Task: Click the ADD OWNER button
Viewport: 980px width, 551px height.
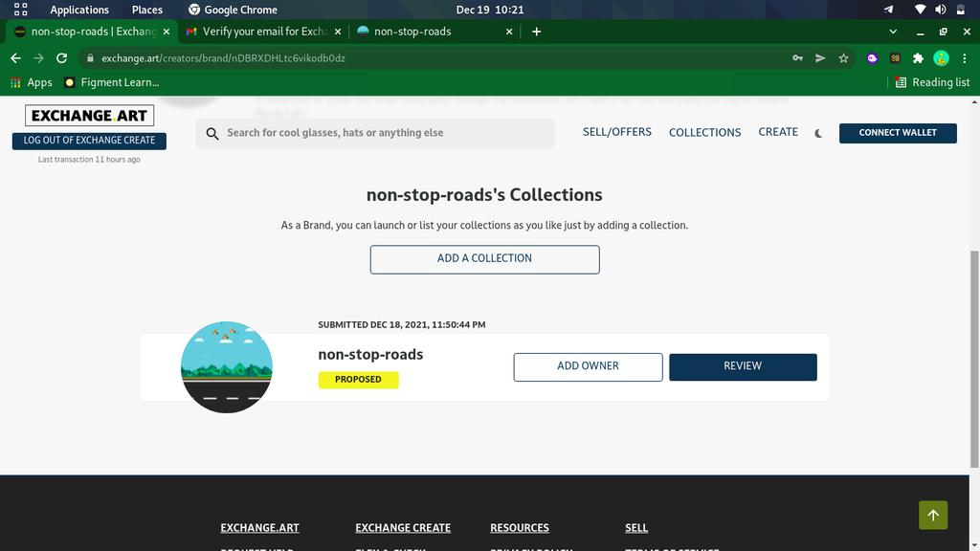Action: pyautogui.click(x=589, y=366)
